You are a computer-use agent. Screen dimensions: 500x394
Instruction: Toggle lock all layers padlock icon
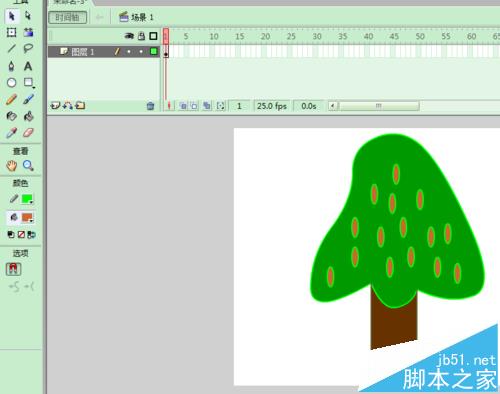(x=141, y=36)
